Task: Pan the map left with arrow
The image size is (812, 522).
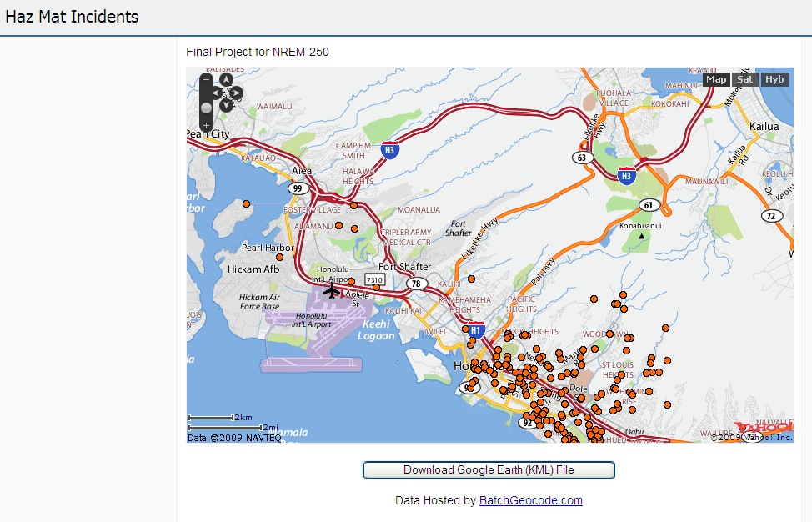Action: (x=216, y=93)
